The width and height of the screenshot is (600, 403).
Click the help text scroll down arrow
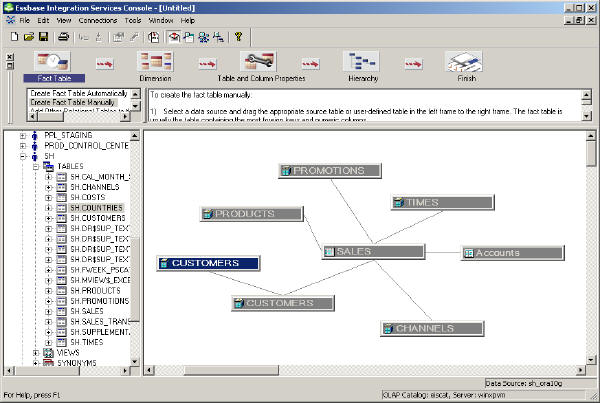pyautogui.click(x=586, y=116)
